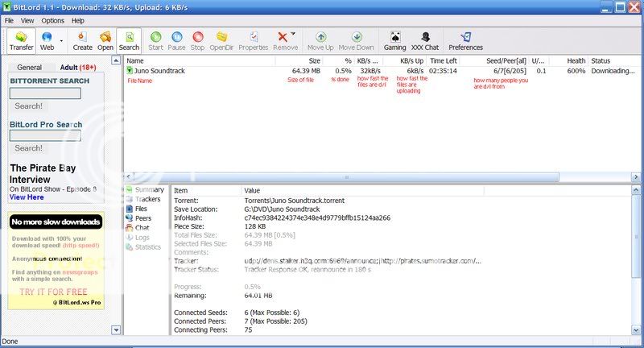Click the Move Up toolbar icon
This screenshot has height=348, width=644.
(320, 41)
